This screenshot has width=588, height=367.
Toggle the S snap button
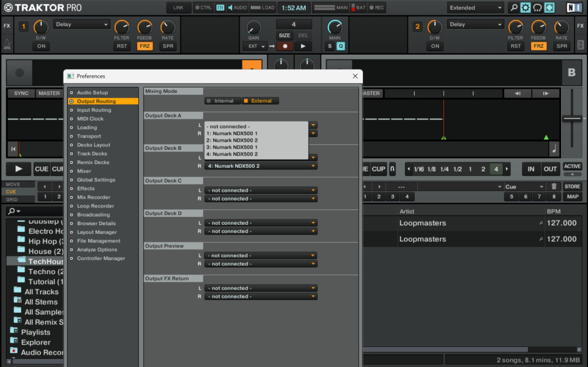(x=330, y=46)
